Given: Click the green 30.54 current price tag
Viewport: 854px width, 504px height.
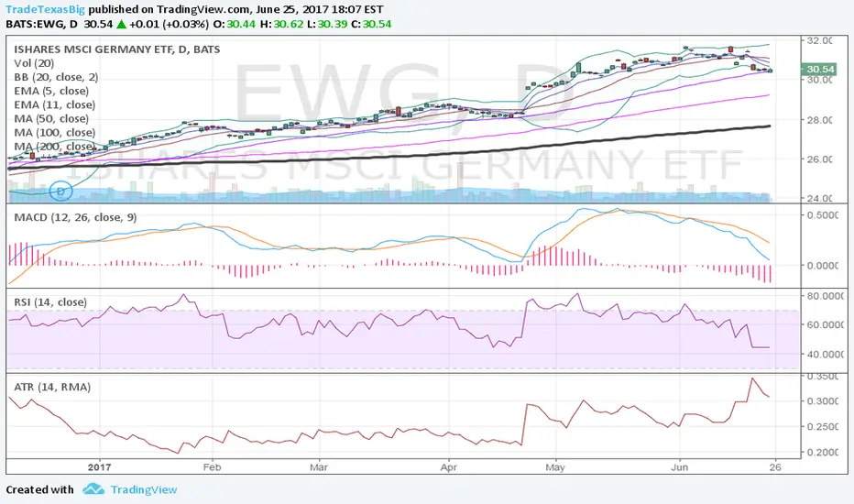Looking at the screenshot, I should point(818,70).
